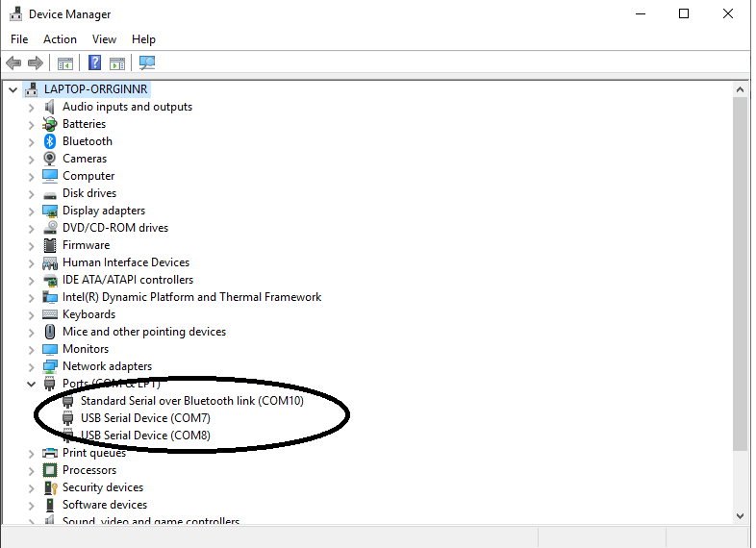
Task: Click the Scan for hardware changes icon
Action: pos(147,63)
